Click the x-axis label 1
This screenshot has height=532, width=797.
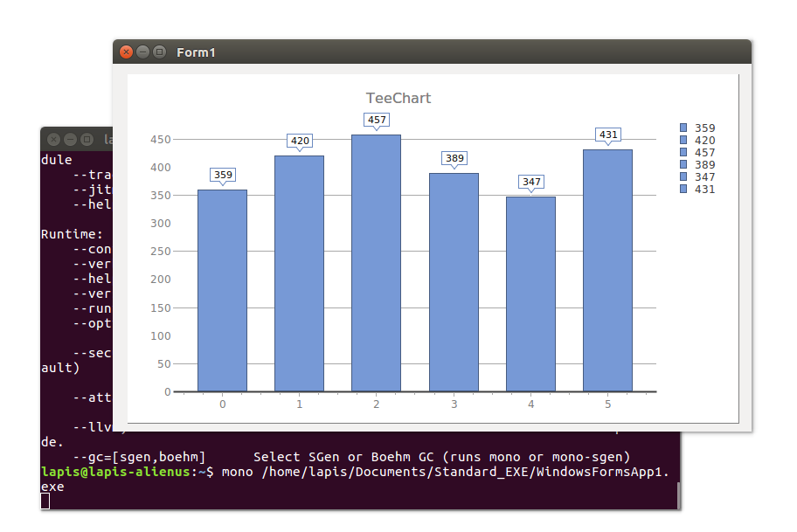coord(300,404)
